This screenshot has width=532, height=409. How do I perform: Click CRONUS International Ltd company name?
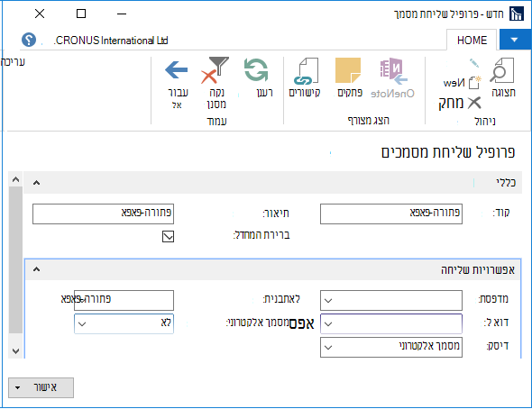click(111, 41)
